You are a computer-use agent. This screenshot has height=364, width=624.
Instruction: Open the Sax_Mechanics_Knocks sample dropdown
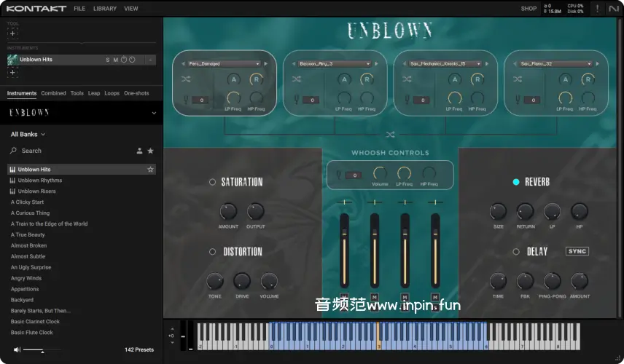pos(445,63)
